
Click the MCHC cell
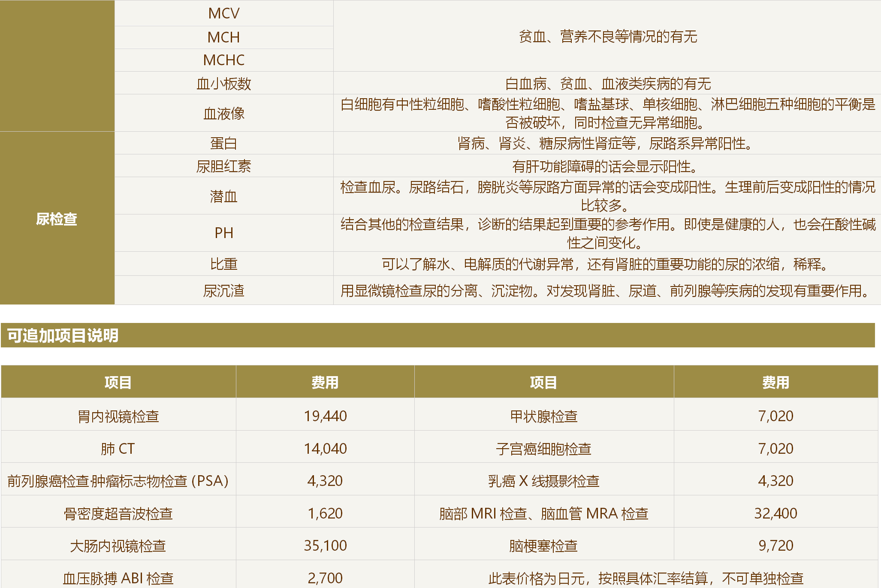[224, 60]
